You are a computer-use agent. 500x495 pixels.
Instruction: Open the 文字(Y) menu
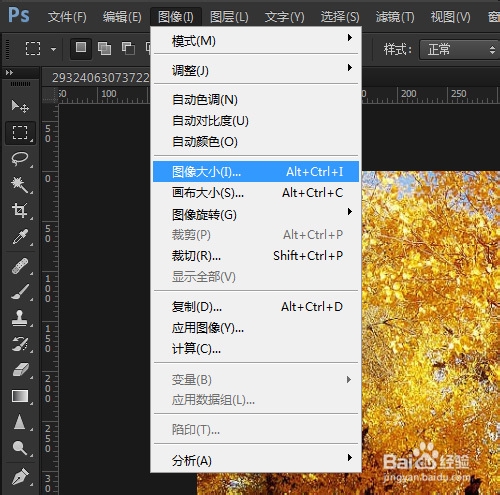284,17
